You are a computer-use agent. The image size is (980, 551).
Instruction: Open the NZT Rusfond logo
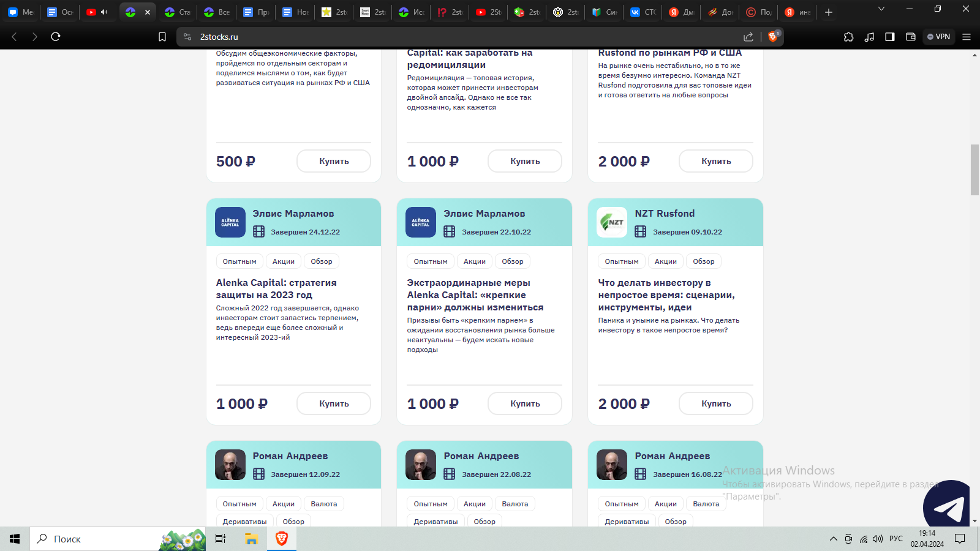coord(612,222)
